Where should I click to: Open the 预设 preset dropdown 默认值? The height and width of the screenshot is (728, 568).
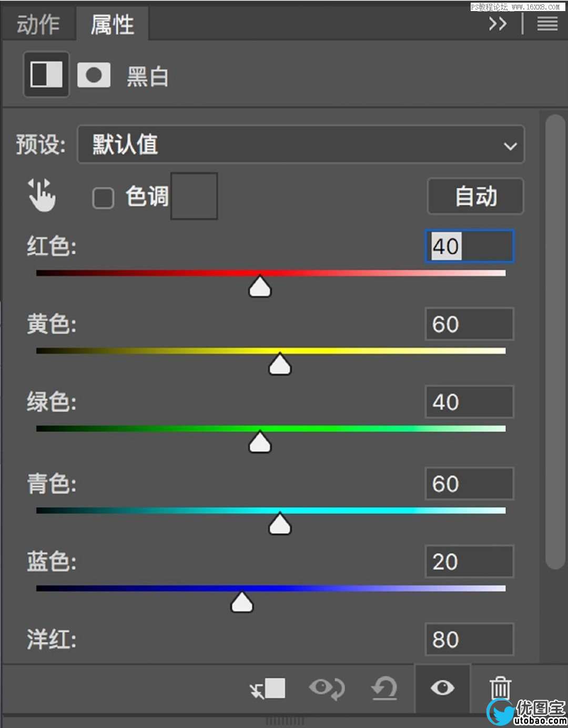click(x=301, y=145)
